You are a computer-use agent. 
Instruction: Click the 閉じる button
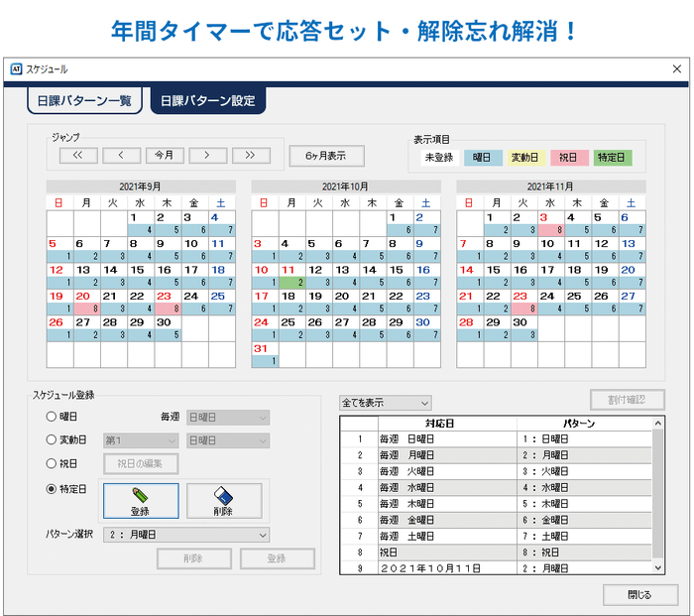click(639, 594)
